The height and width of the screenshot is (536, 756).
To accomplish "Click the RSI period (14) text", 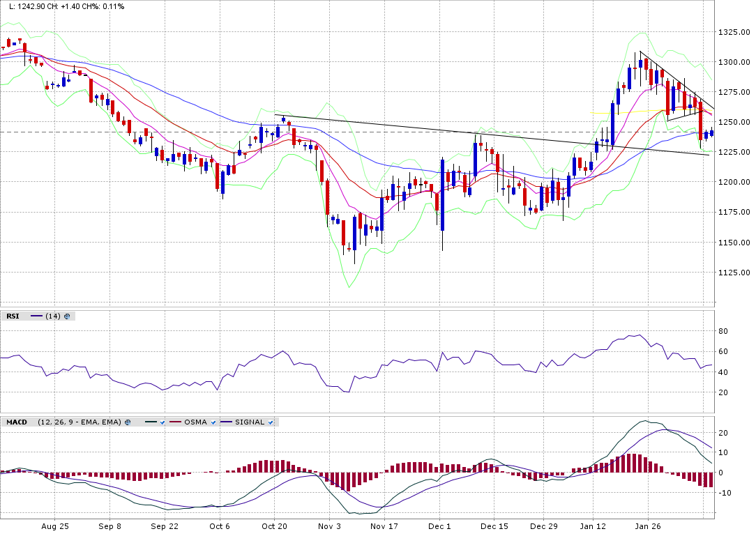I will 53,316.
